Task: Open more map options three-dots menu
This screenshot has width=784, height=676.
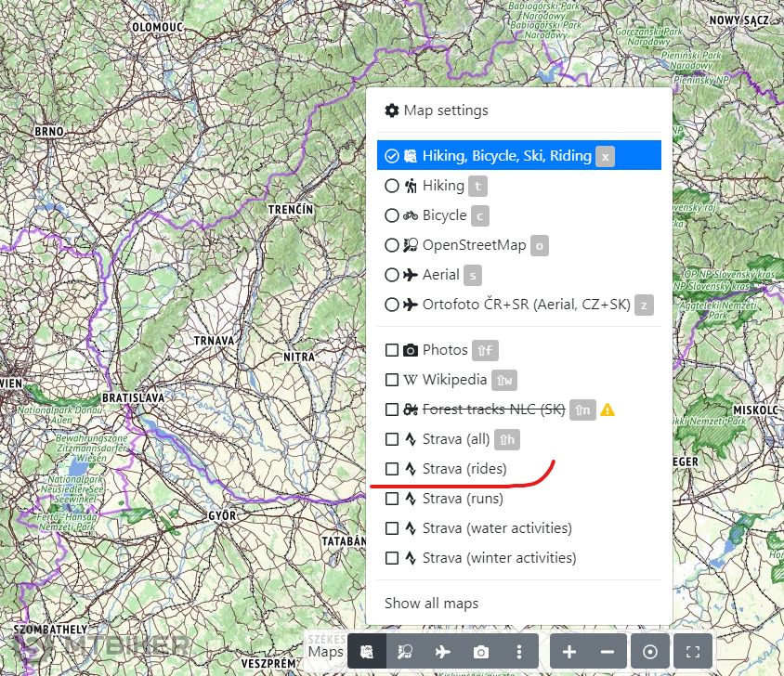Action: click(x=519, y=652)
